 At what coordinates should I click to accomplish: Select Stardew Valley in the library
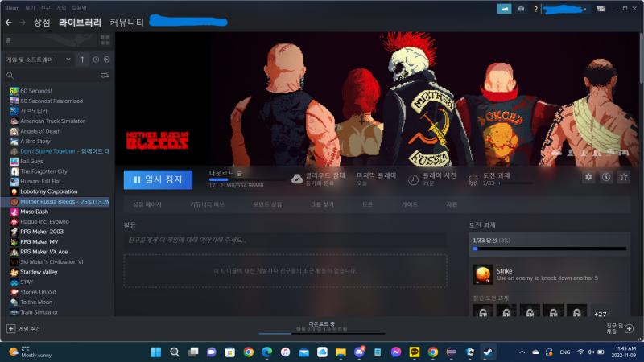[x=39, y=272]
